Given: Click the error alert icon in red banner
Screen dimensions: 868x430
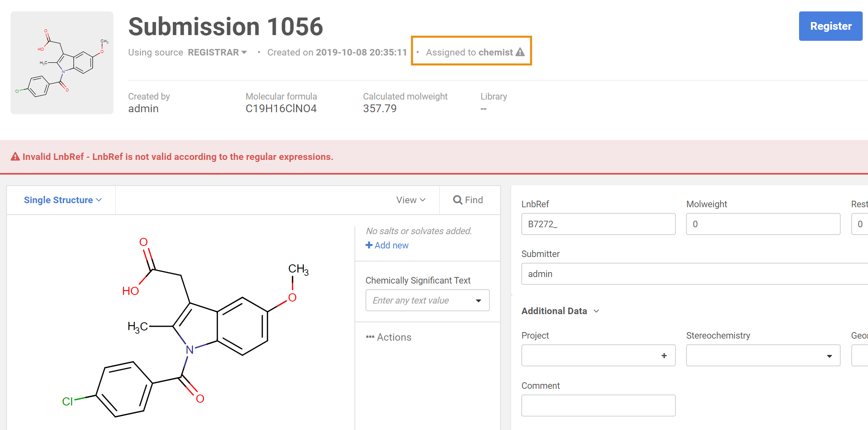Looking at the screenshot, I should pyautogui.click(x=15, y=157).
